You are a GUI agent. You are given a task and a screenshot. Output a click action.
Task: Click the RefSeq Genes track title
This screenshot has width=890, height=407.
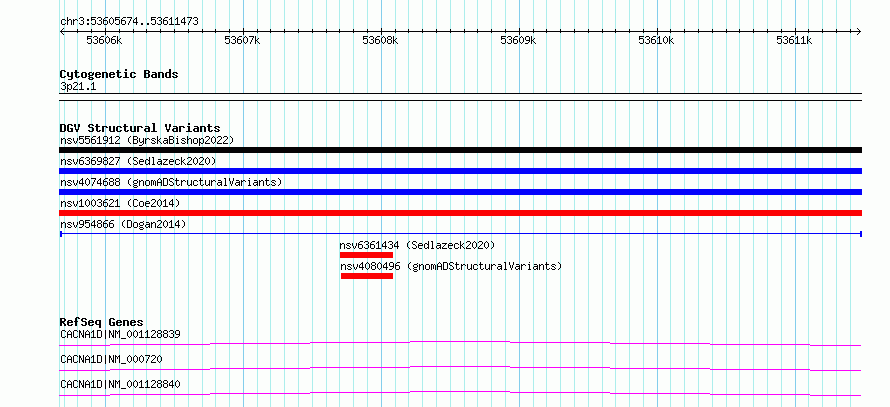click(102, 322)
